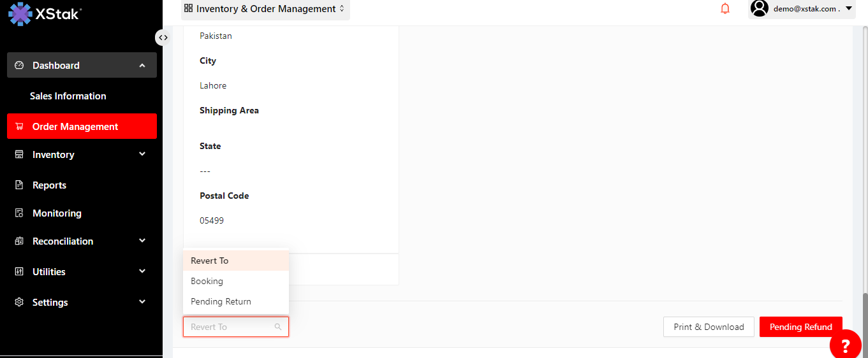Click the user profile avatar icon

(x=759, y=8)
